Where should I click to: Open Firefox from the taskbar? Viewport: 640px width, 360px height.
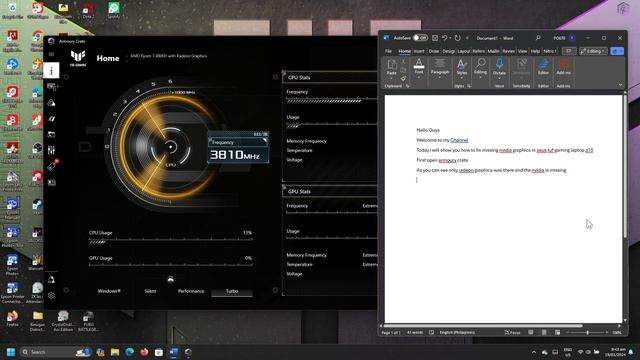tap(144, 352)
